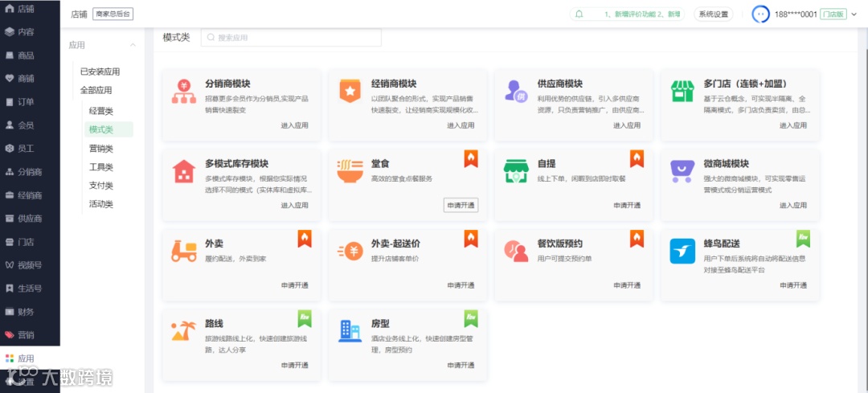Viewport: 868px width, 393px height.
Task: Open 财务 in left sidebar
Action: [x=19, y=312]
